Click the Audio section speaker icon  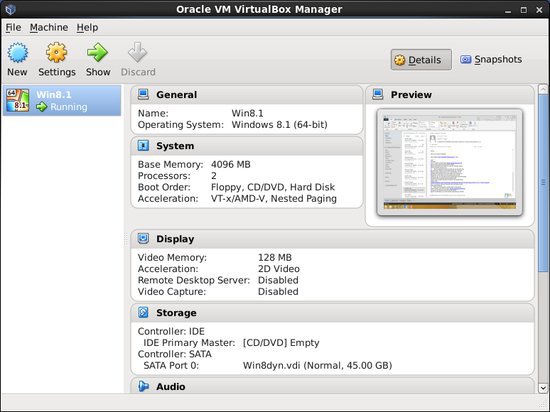pyautogui.click(x=143, y=386)
